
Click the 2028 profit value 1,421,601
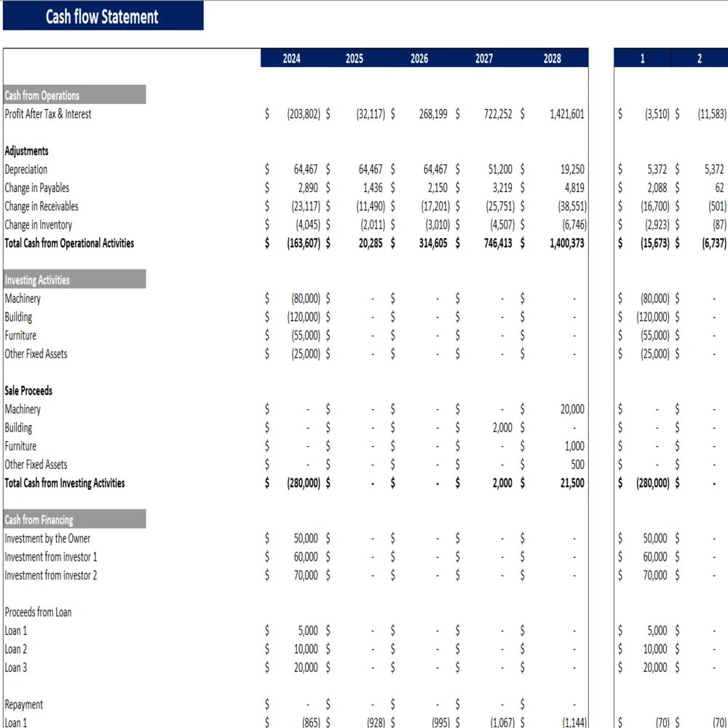pos(566,114)
